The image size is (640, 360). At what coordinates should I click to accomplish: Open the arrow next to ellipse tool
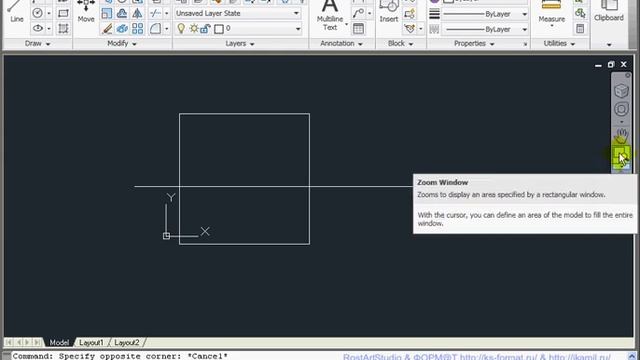tap(49, 29)
